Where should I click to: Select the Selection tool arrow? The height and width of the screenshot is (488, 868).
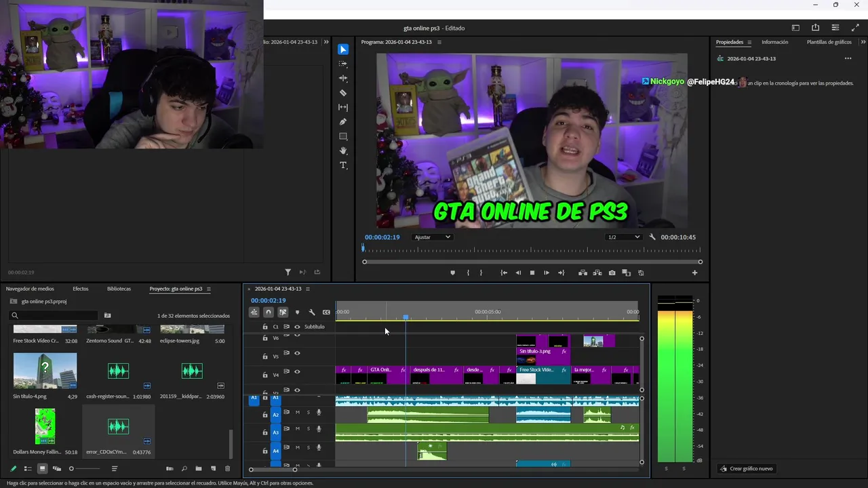(343, 49)
